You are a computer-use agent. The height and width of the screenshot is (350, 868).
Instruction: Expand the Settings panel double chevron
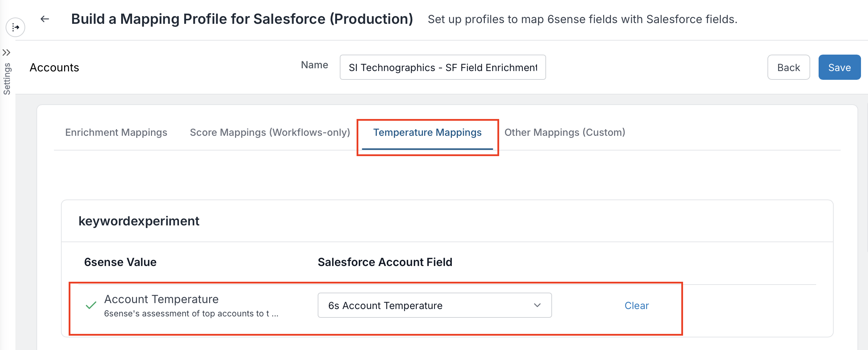pos(6,52)
